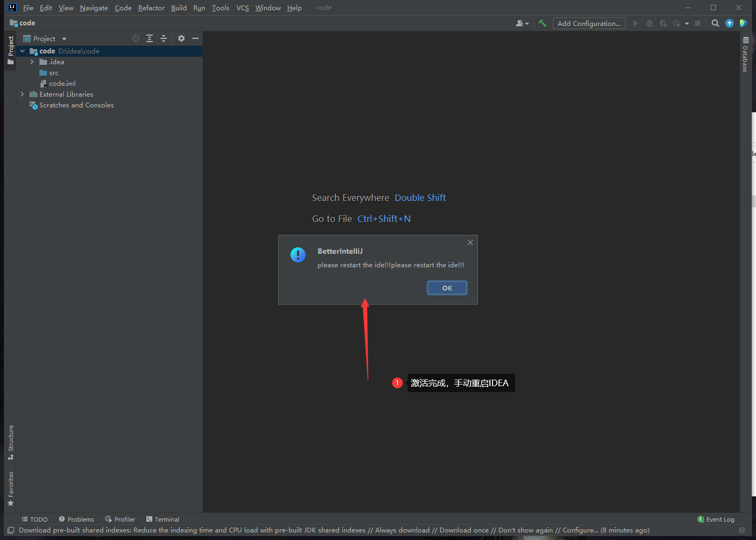Click OK in the BetterIntelliJ dialog
The width and height of the screenshot is (756, 540).
447,288
